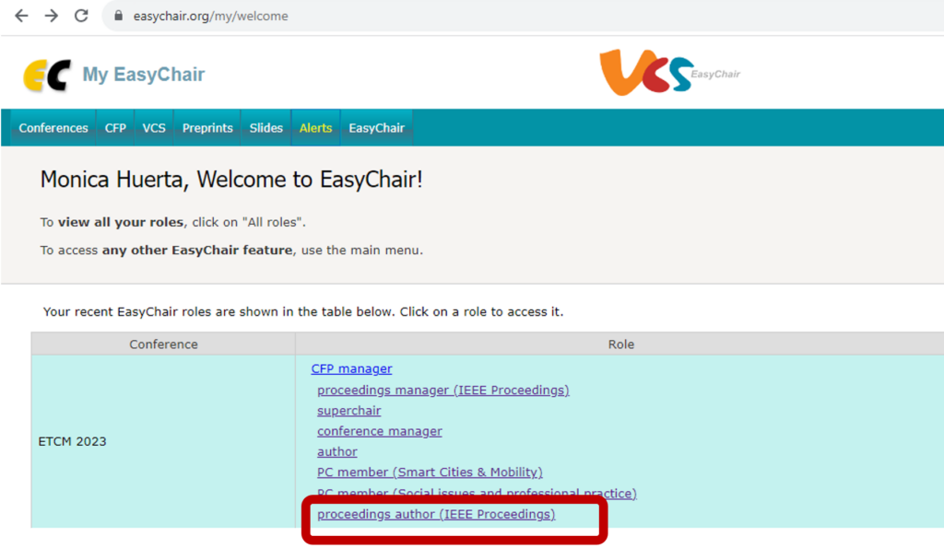
Task: Open the author role link
Action: (x=337, y=451)
